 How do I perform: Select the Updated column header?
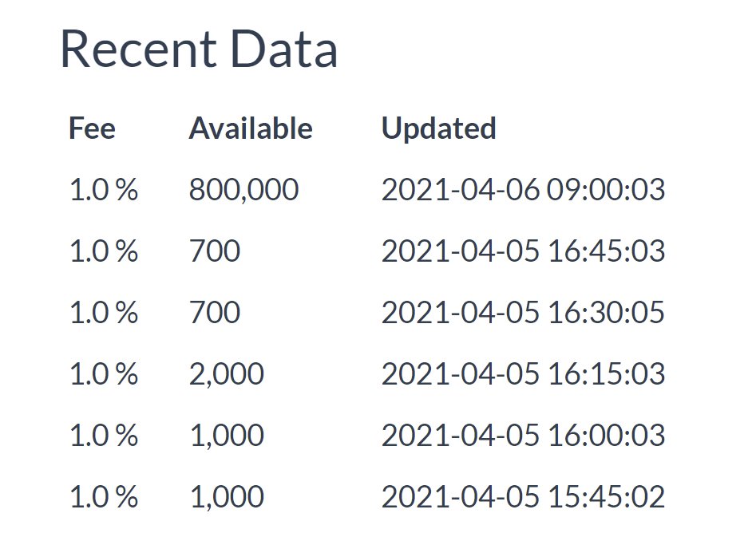[x=439, y=129]
